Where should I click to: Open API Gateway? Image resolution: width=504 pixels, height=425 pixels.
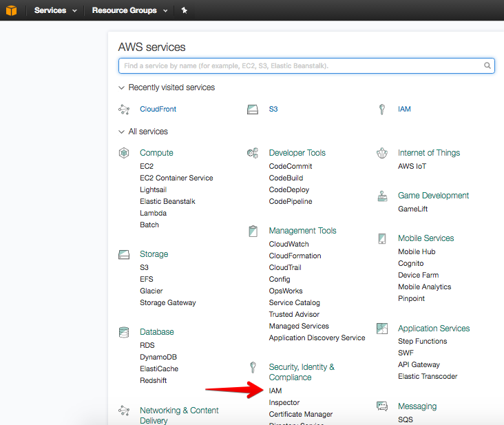419,364
